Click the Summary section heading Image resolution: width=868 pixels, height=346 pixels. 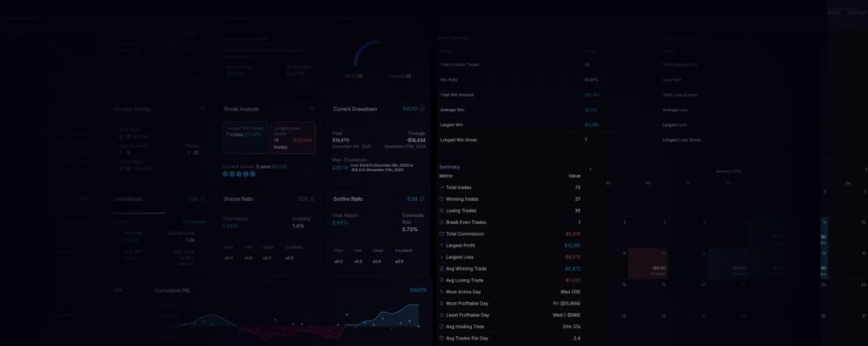[450, 167]
